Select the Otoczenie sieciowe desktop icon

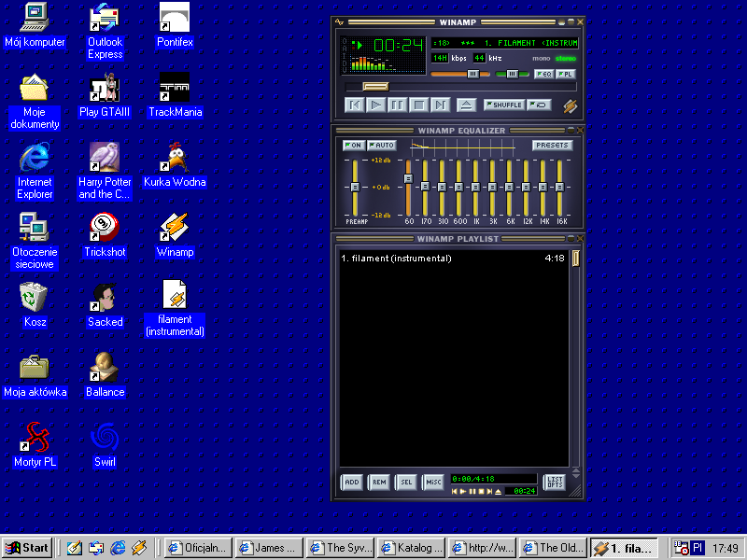point(35,242)
